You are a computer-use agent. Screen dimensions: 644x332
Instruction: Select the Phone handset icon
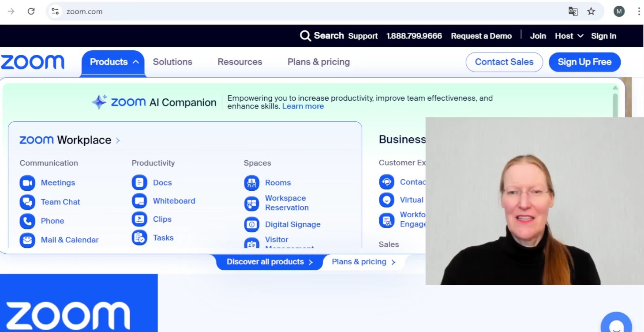point(27,221)
